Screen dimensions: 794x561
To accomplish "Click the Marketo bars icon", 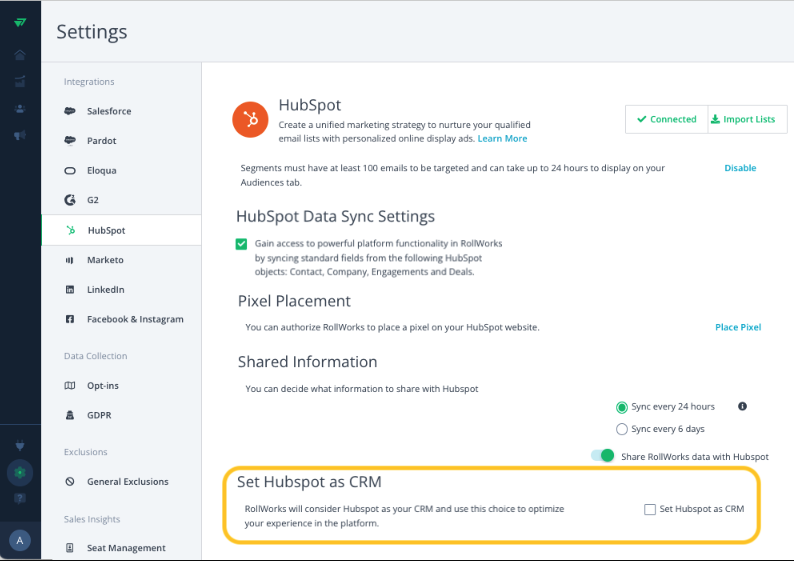I will (69, 260).
